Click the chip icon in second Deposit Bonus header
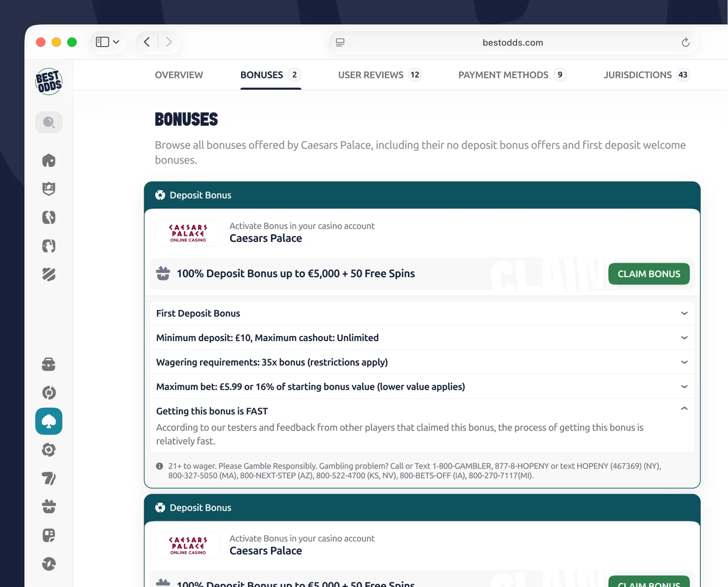 point(160,508)
